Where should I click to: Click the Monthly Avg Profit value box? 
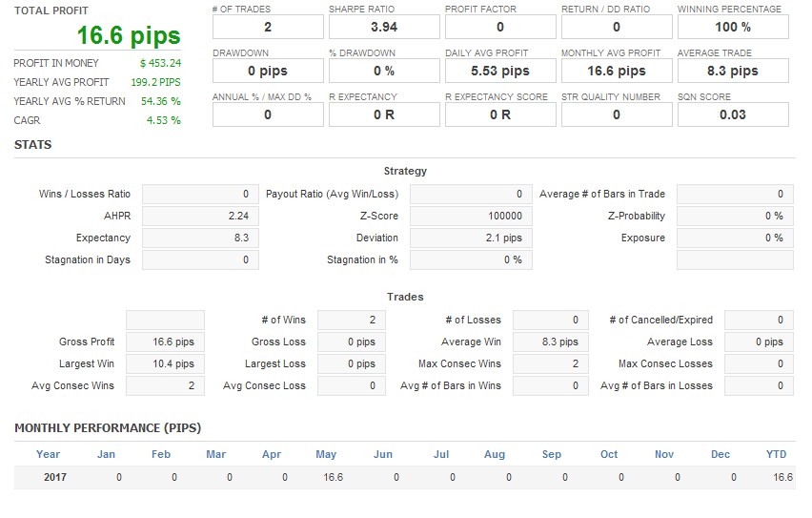(x=616, y=71)
